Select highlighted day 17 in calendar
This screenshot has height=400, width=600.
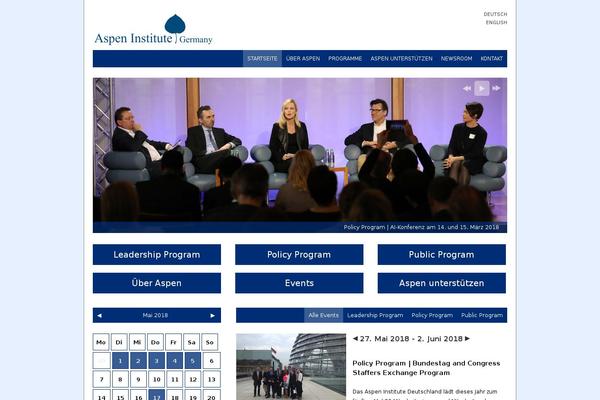(157, 395)
